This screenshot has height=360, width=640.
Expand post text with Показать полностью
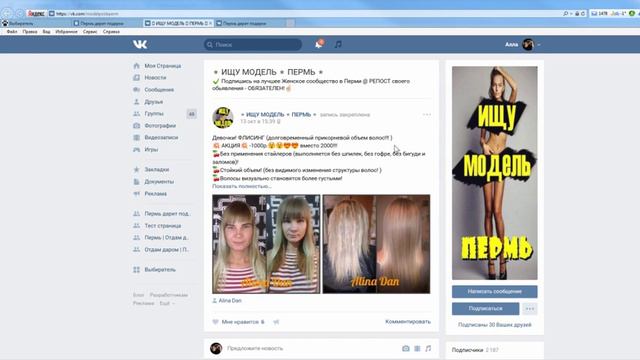242,186
